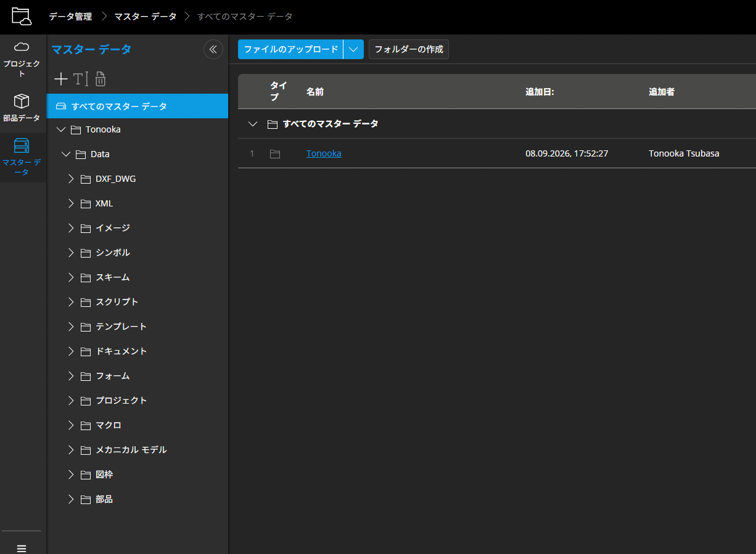The height and width of the screenshot is (554, 756).
Task: Click データ管理 breadcrumb
Action: (70, 17)
